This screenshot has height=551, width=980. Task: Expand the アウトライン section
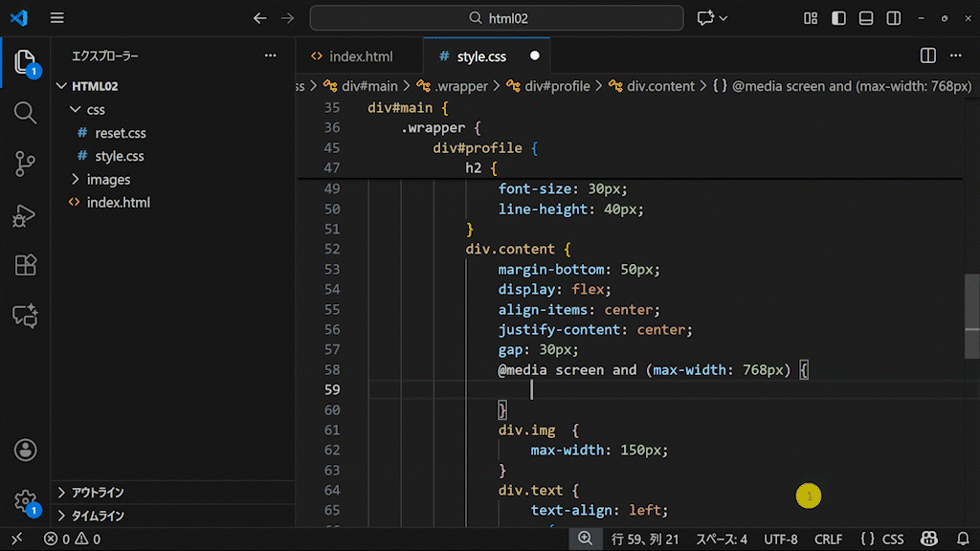pyautogui.click(x=97, y=493)
